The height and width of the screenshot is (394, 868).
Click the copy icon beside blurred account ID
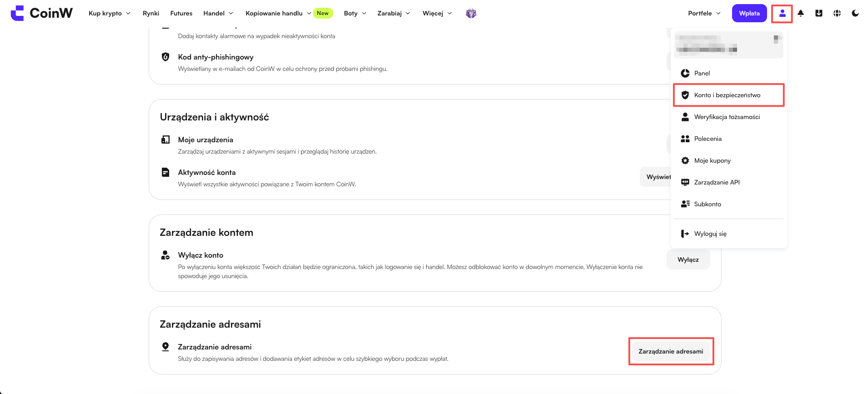click(x=776, y=40)
